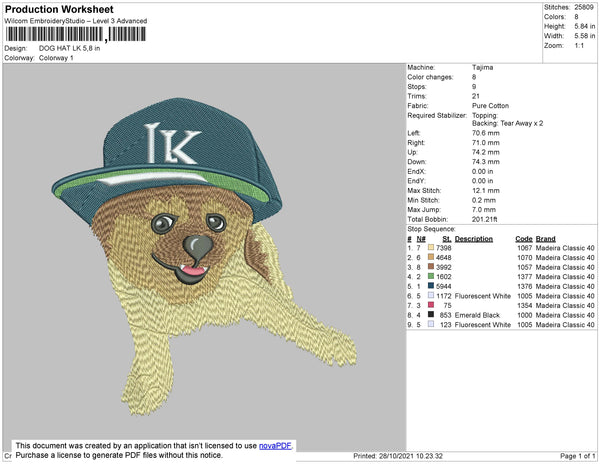Click the Stop Sequence heading

(x=436, y=230)
